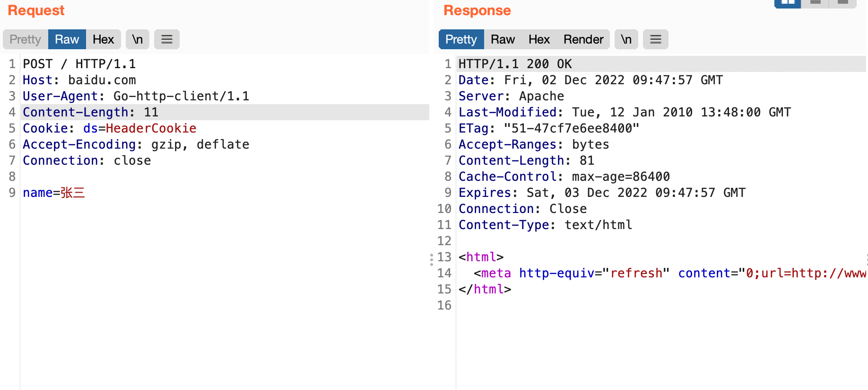Open the Response Render tab
The image size is (868, 390).
coord(583,39)
